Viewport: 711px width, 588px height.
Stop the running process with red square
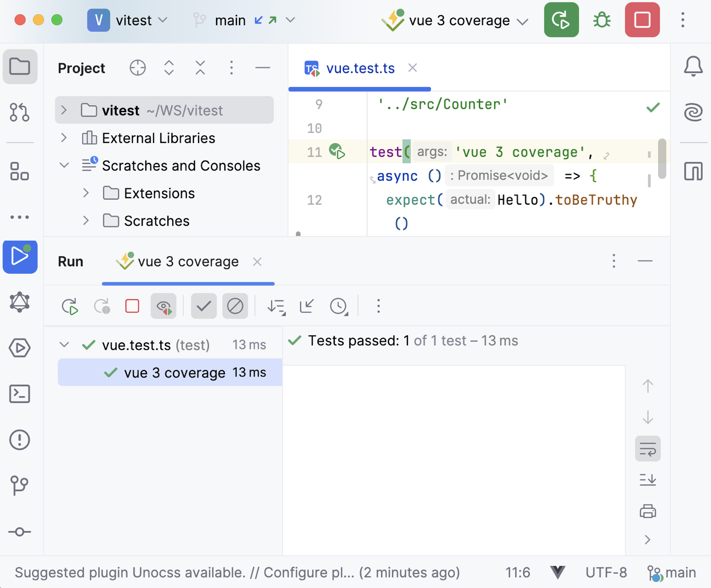642,20
